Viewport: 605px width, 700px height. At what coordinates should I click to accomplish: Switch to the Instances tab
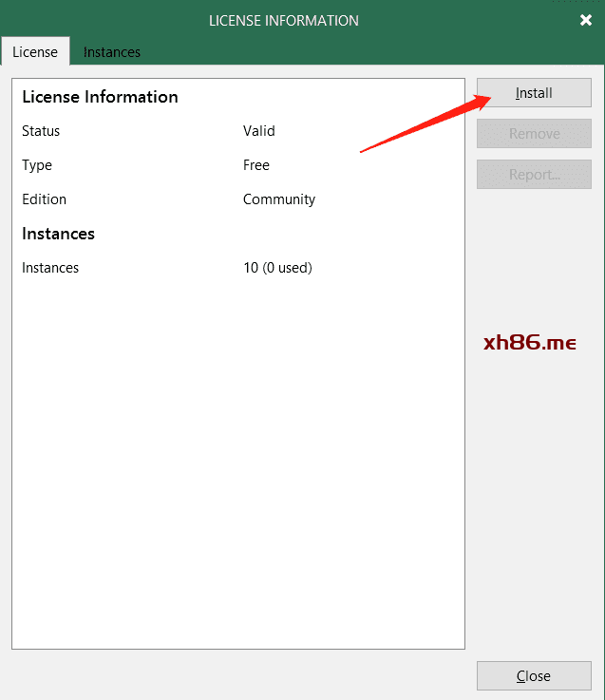click(112, 52)
